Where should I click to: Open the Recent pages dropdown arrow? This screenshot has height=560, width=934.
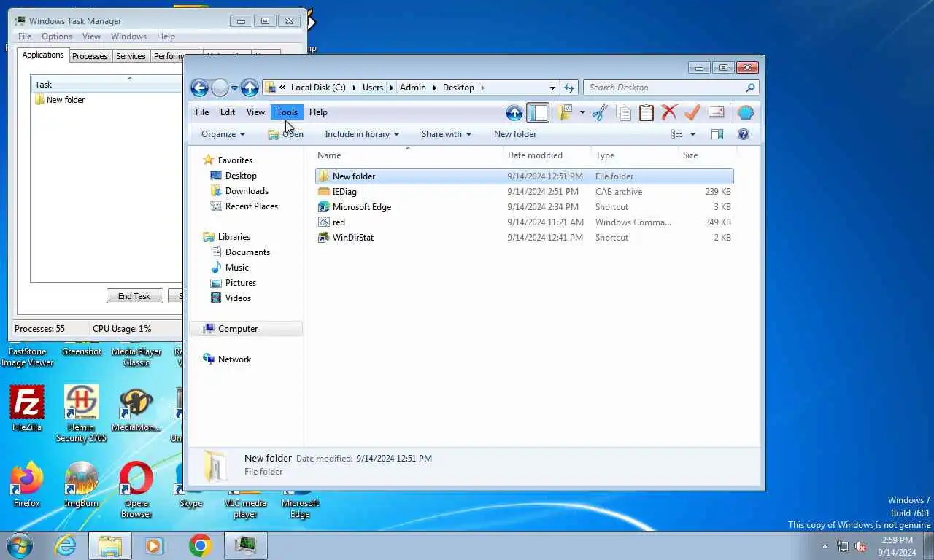[x=234, y=88]
